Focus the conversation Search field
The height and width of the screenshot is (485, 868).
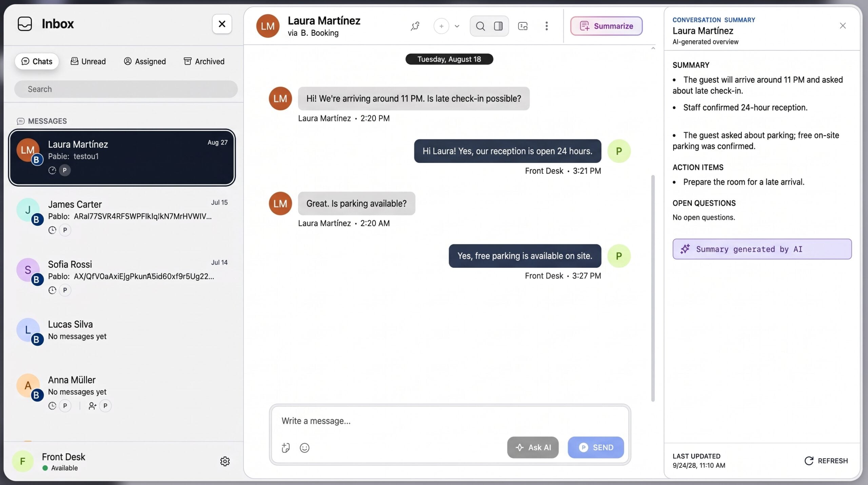tap(126, 89)
